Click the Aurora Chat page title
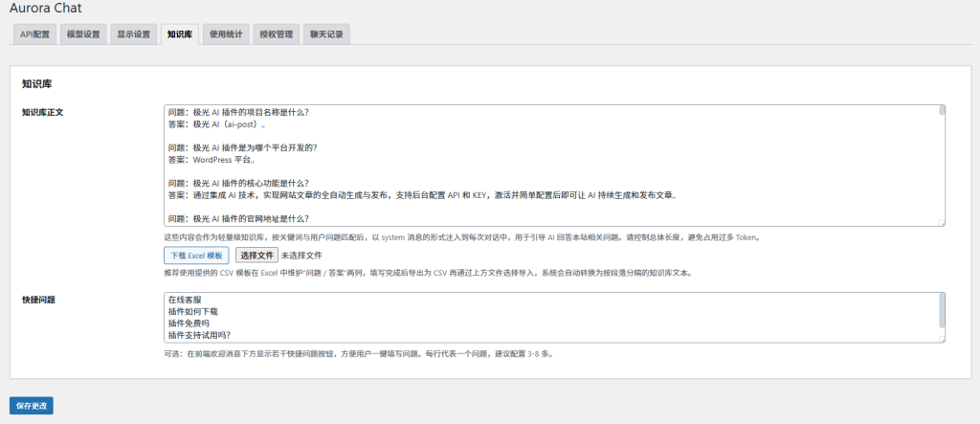This screenshot has height=424, width=980. [x=46, y=9]
